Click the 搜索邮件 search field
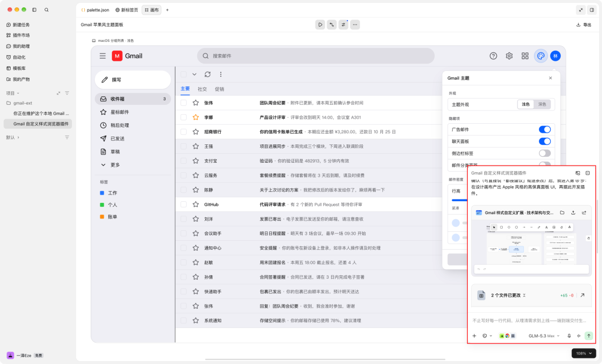 (x=315, y=56)
